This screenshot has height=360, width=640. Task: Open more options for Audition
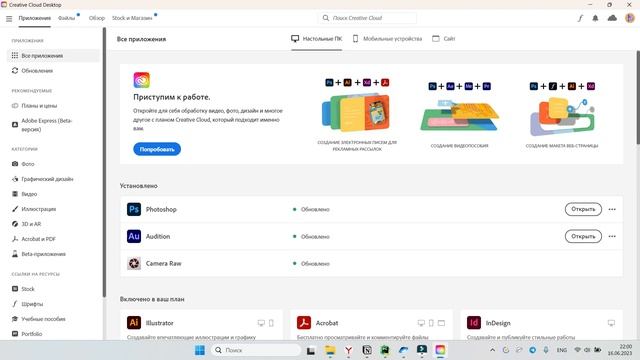612,236
